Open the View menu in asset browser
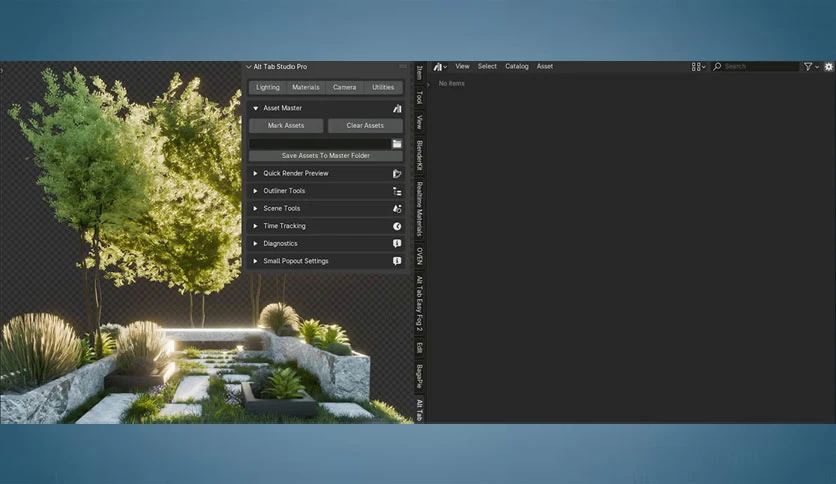The height and width of the screenshot is (484, 836). point(462,67)
